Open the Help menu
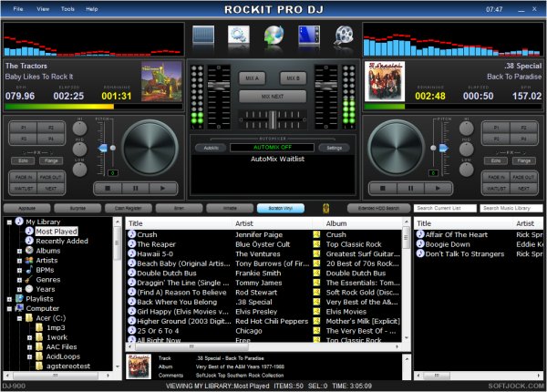The height and width of the screenshot is (392, 547). tap(92, 9)
